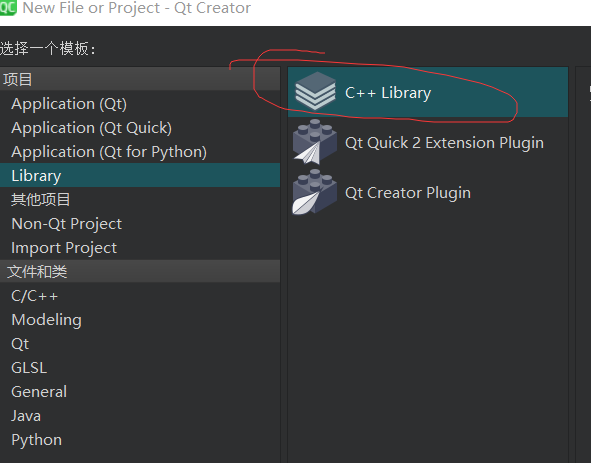Image resolution: width=591 pixels, height=463 pixels.
Task: Select the Modeling category
Action: (x=140, y=320)
